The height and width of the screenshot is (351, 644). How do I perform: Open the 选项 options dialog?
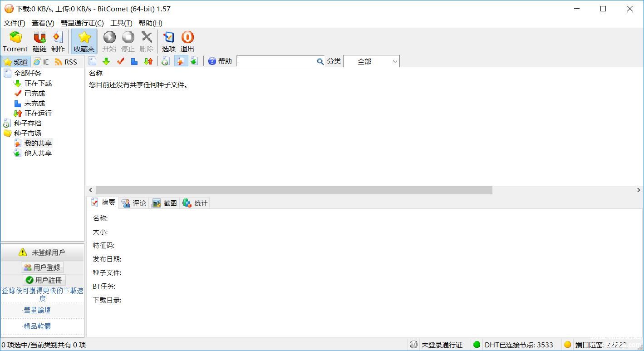tap(169, 42)
